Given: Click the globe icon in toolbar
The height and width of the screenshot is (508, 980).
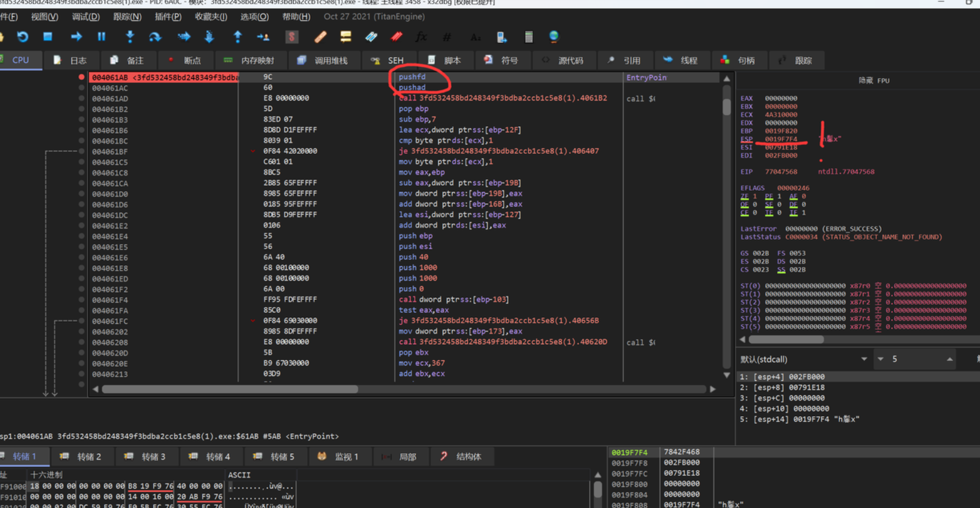Looking at the screenshot, I should coord(554,37).
